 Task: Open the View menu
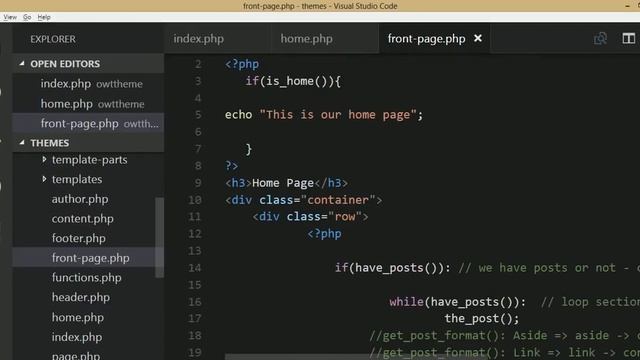[10, 17]
